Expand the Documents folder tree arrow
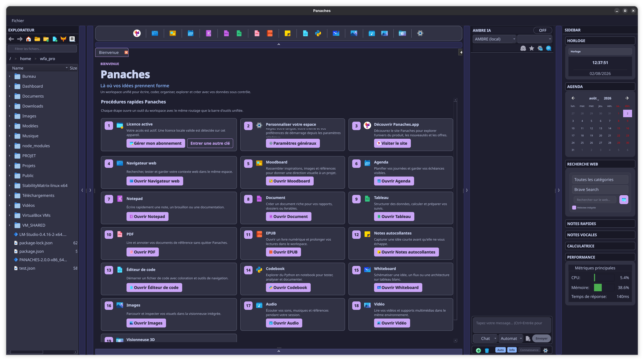The image size is (644, 361). [x=10, y=96]
